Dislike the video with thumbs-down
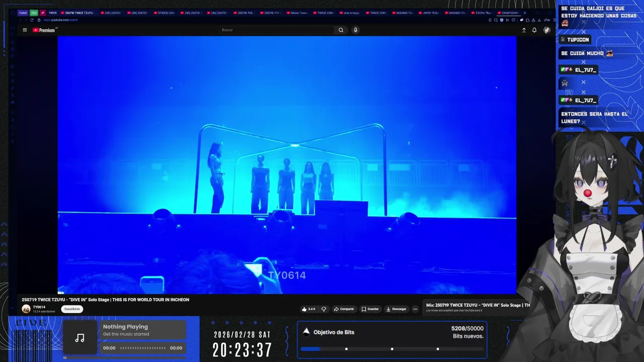Viewport: 644px width, 362px height. pyautogui.click(x=324, y=309)
